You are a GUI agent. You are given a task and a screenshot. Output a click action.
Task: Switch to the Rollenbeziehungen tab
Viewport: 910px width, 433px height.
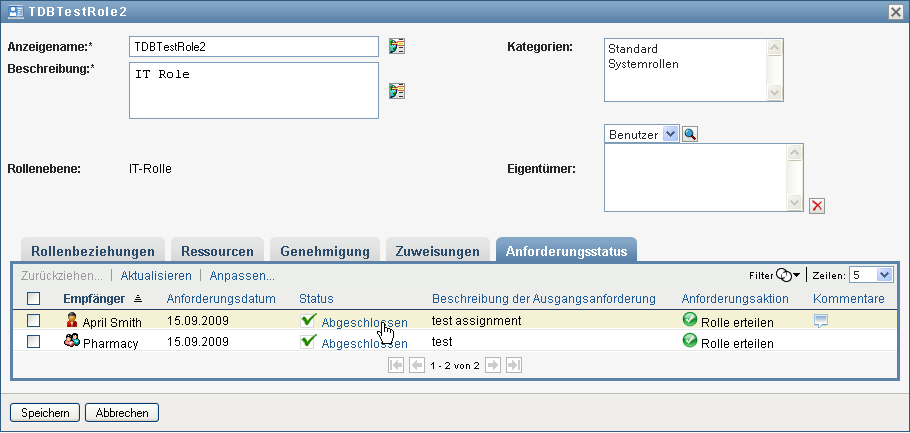[x=93, y=251]
